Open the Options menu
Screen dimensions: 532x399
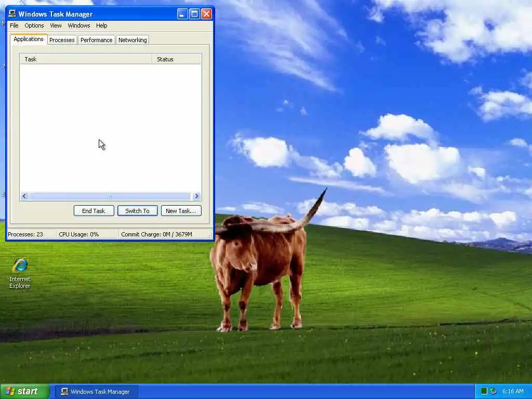[x=34, y=25]
